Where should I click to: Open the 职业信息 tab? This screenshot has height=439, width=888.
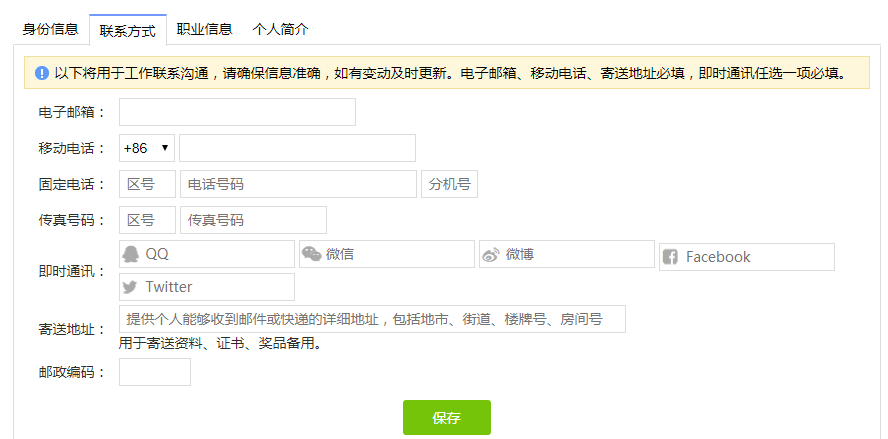(204, 29)
